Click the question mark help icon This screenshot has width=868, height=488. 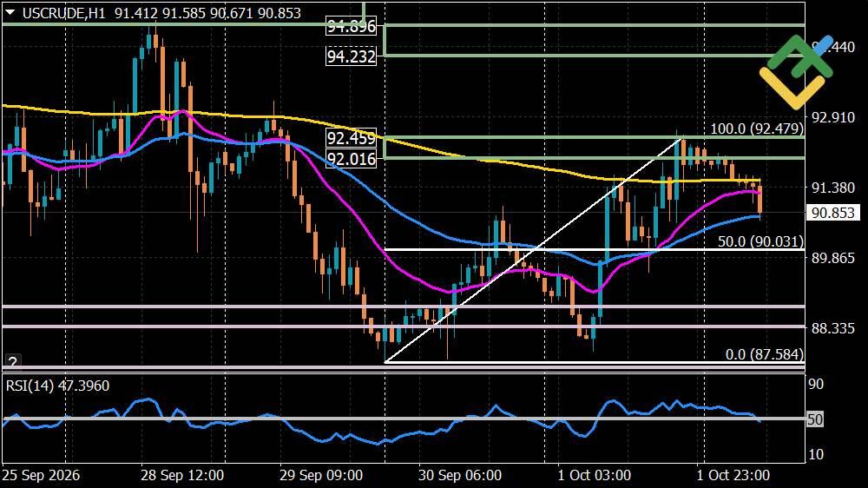click(x=13, y=362)
